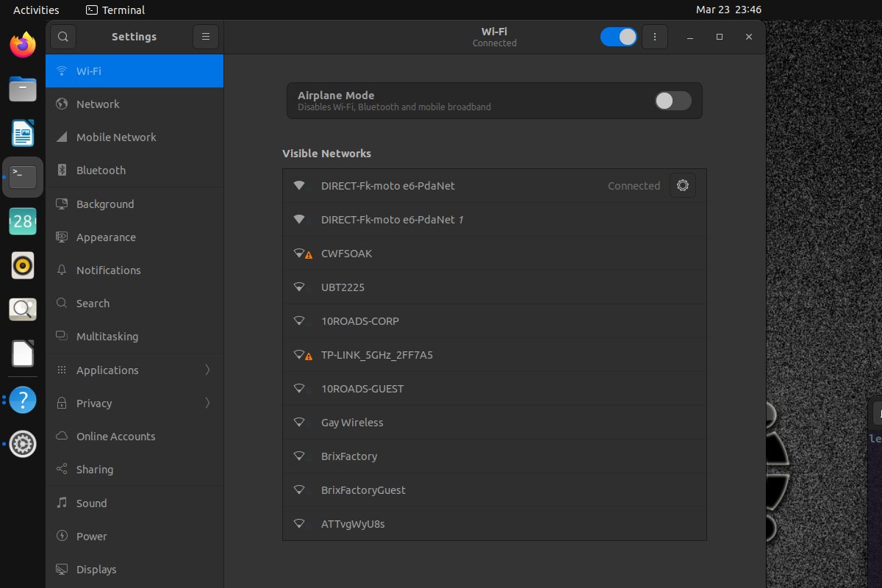Open the clock showing Mar 23 23:46
Screen dimensions: 882x588
click(728, 10)
